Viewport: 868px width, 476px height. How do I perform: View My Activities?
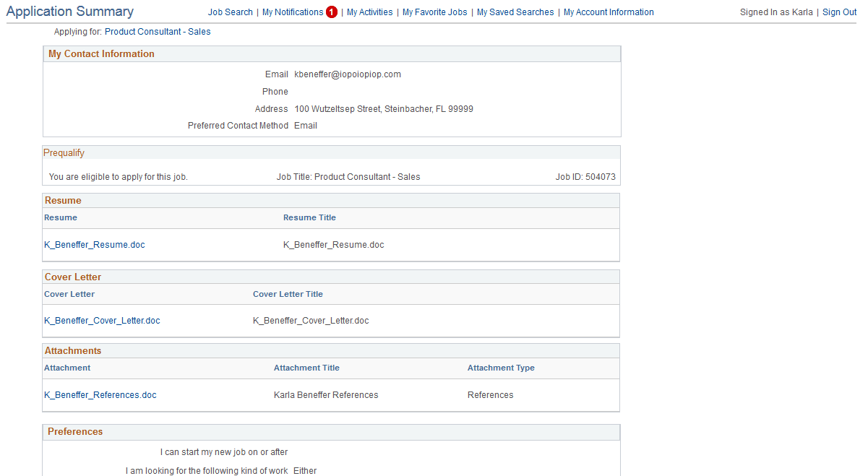(x=369, y=12)
